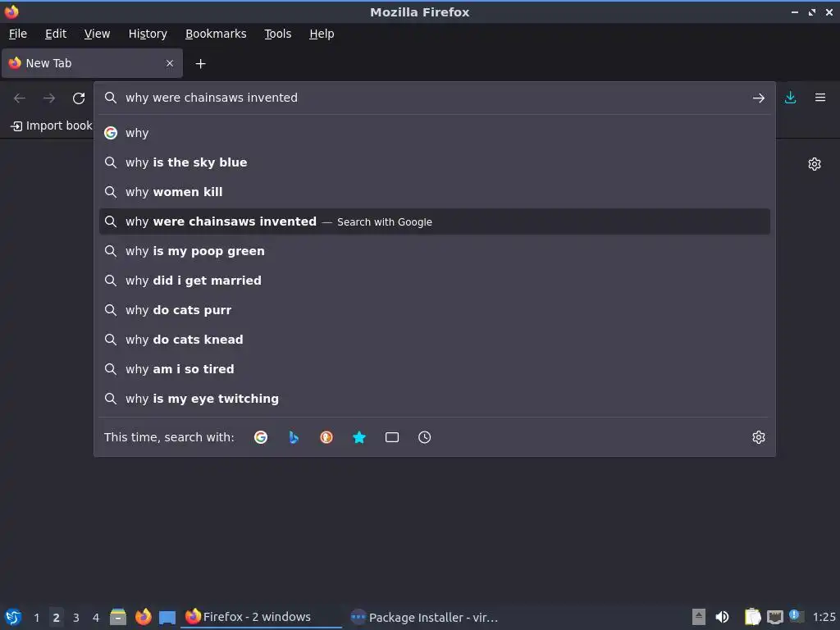Launch Firefox from taskbar quick launcher
840x630 pixels.
[143, 617]
